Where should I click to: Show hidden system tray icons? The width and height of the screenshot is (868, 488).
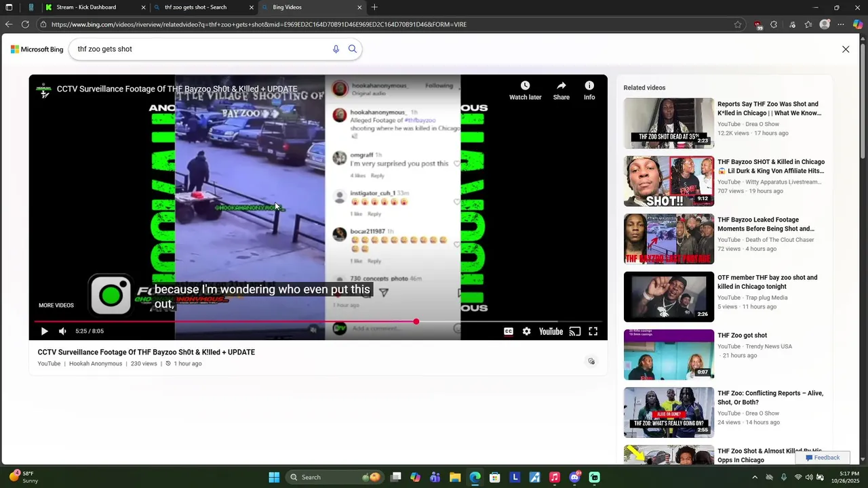point(755,477)
